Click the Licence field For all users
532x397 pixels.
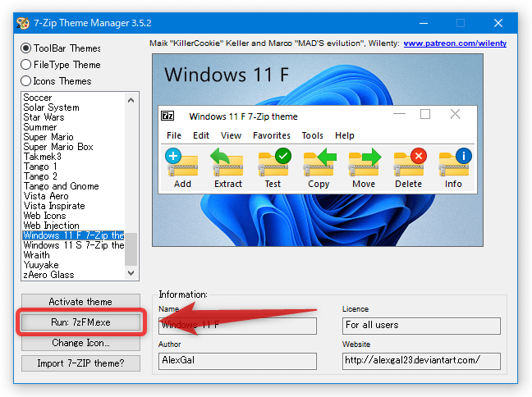pos(421,326)
